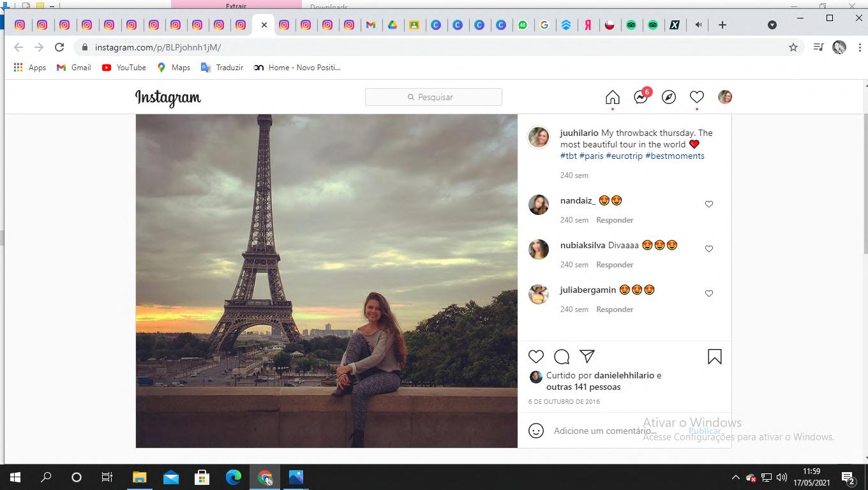Open the YouTube bookmark
This screenshot has height=490, width=868.
coord(124,68)
